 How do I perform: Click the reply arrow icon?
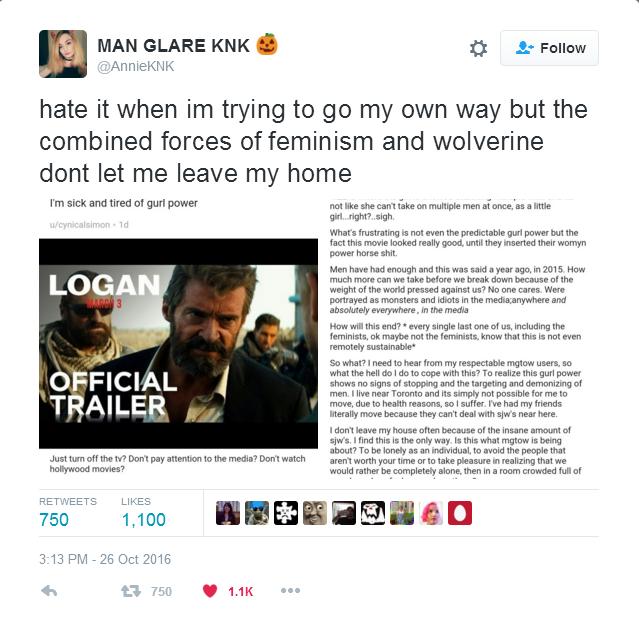pos(49,591)
